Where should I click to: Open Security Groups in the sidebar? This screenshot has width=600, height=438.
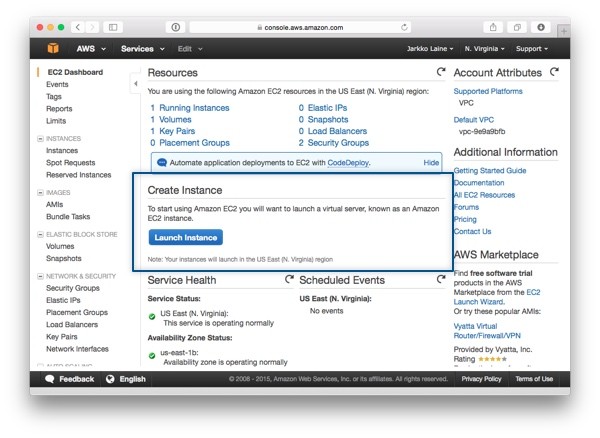coord(73,288)
